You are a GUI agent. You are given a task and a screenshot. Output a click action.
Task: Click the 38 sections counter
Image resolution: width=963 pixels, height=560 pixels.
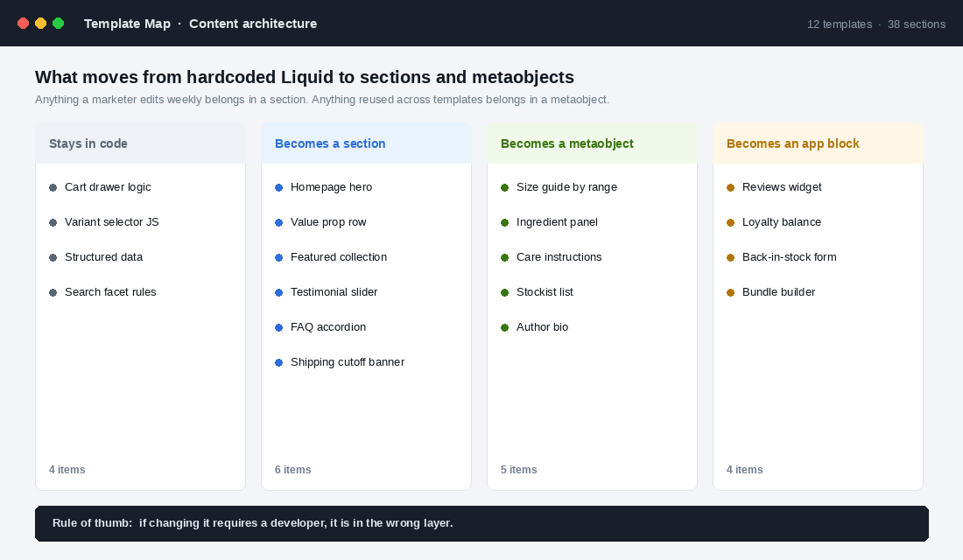click(917, 24)
